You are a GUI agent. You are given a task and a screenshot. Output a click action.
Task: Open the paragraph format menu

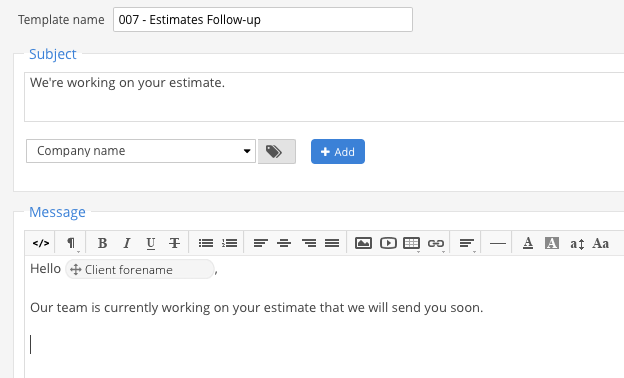click(x=71, y=243)
